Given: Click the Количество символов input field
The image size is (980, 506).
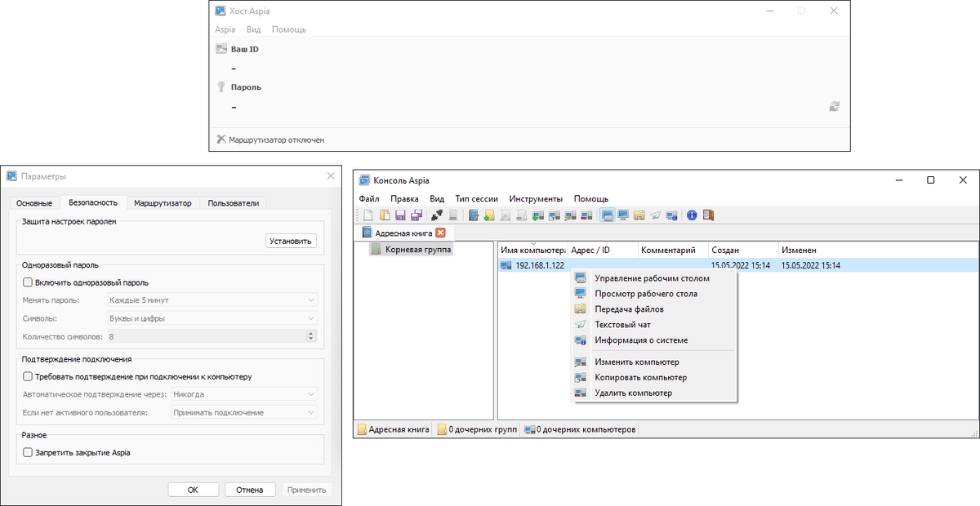Looking at the screenshot, I should coord(206,335).
